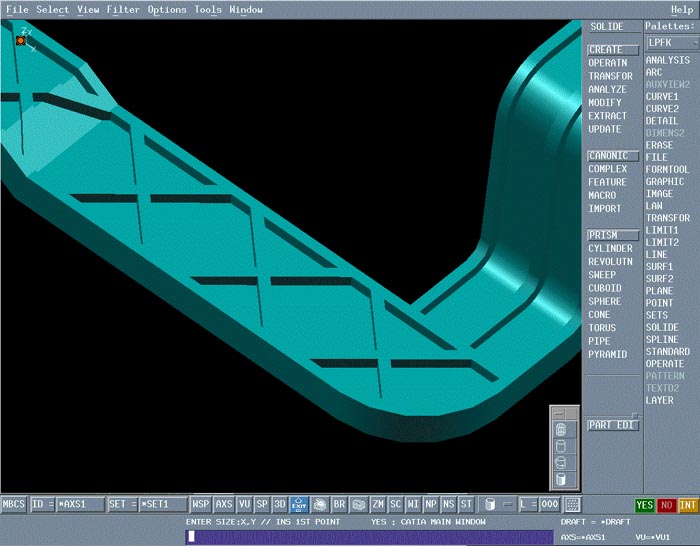700x546 pixels.
Task: Click the command input field at bottom
Action: [370, 537]
